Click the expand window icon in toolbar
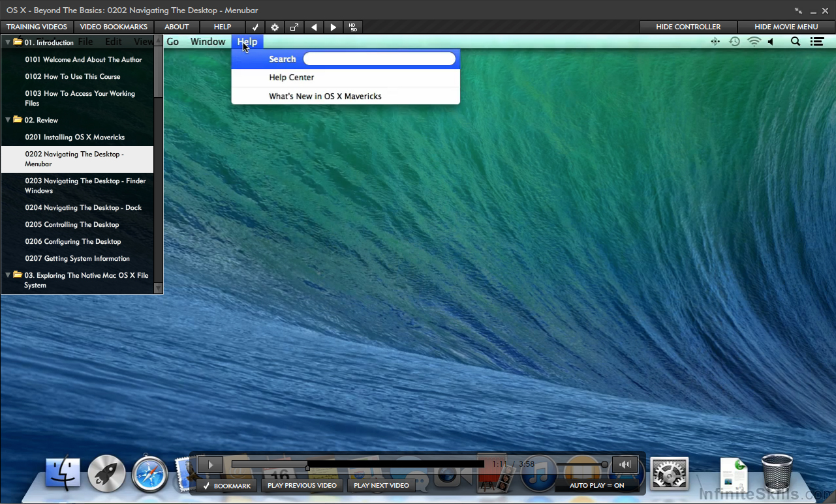Viewport: 836px width, 504px height. 294,27
